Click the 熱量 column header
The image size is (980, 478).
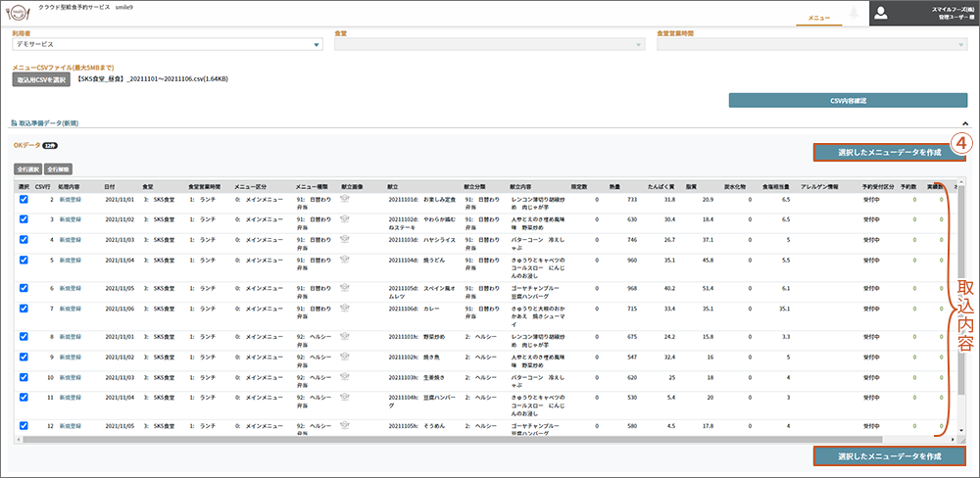tap(614, 186)
